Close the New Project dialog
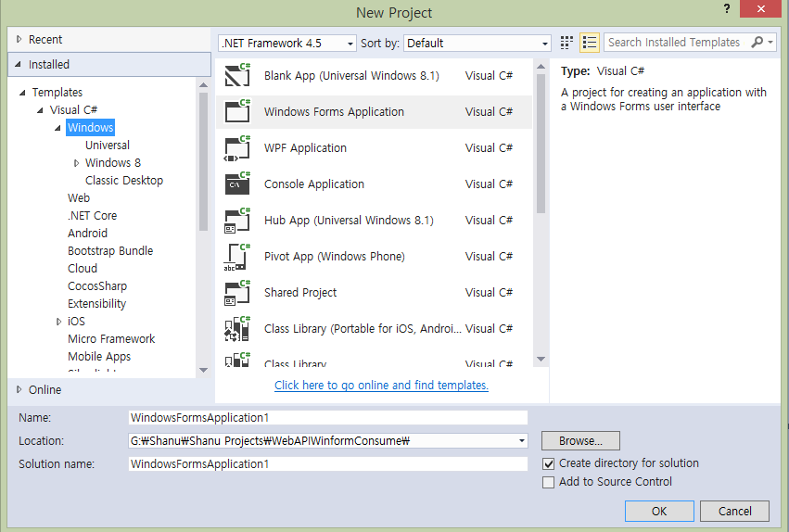This screenshot has width=789, height=532. (760, 8)
